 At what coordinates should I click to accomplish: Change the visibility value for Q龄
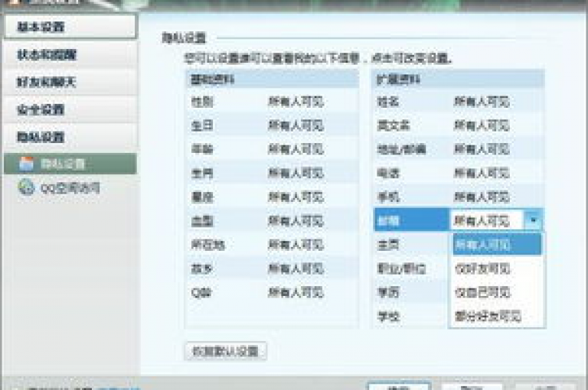(296, 292)
